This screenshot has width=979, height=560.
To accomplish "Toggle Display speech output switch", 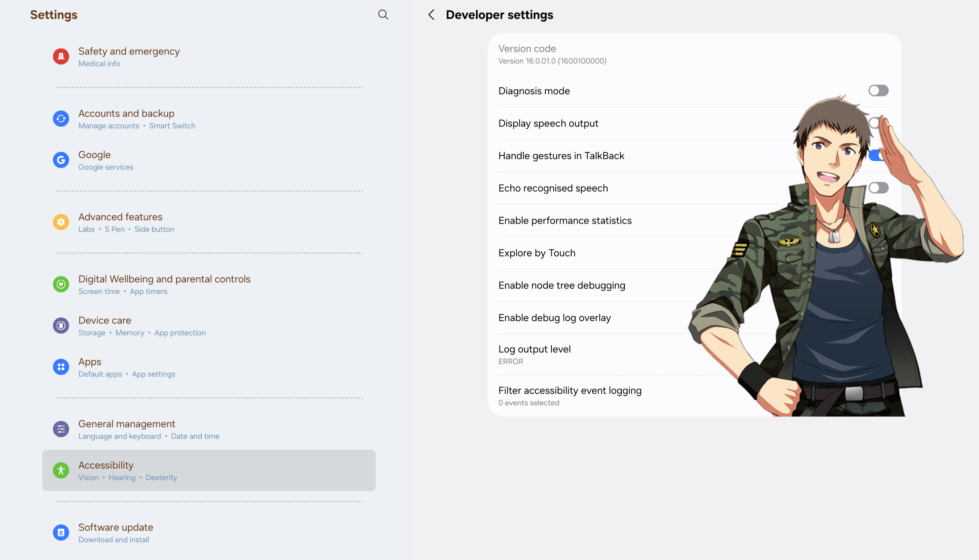I will pyautogui.click(x=875, y=123).
